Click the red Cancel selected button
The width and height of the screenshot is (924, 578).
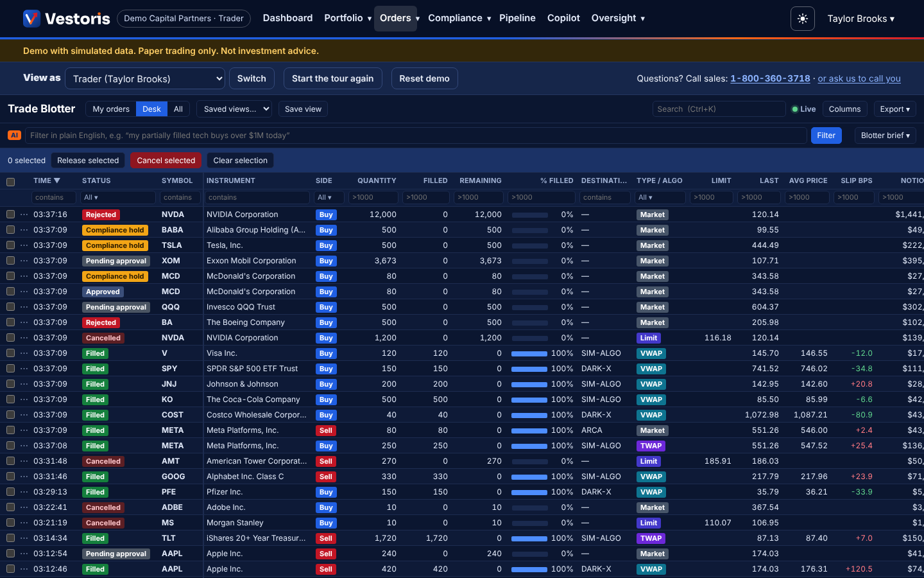[x=166, y=161]
